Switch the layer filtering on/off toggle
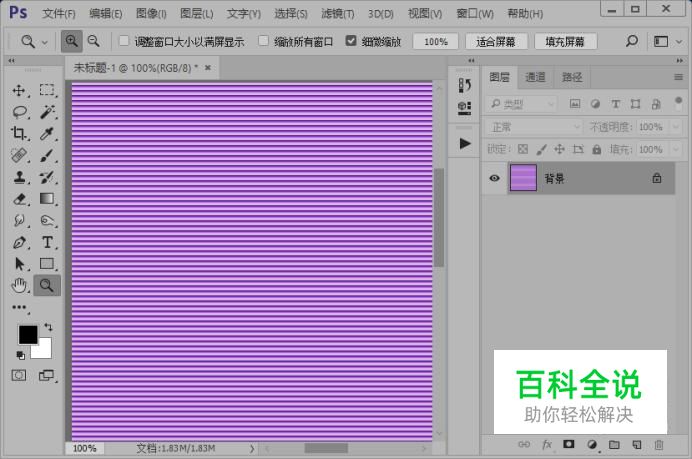 pyautogui.click(x=678, y=103)
